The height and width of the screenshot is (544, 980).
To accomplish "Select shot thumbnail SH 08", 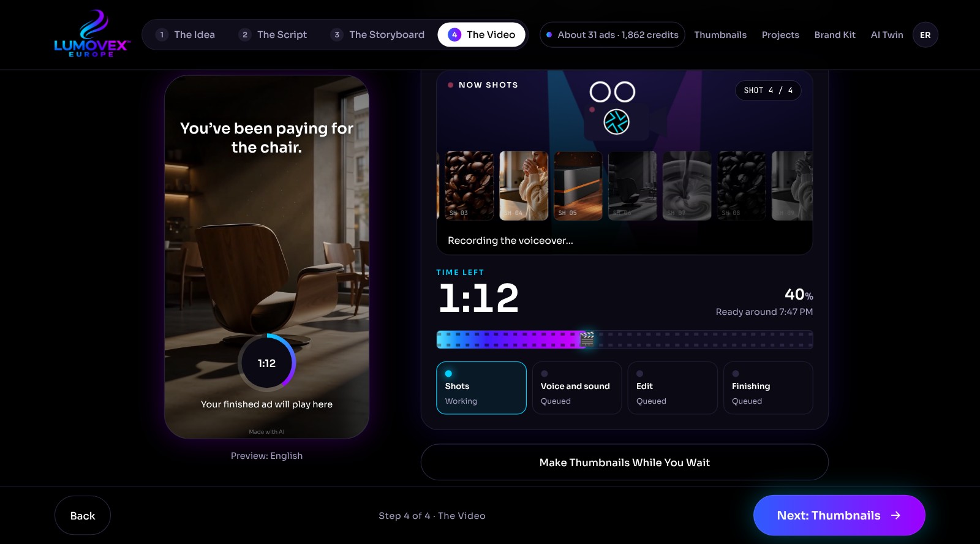I will (x=742, y=186).
